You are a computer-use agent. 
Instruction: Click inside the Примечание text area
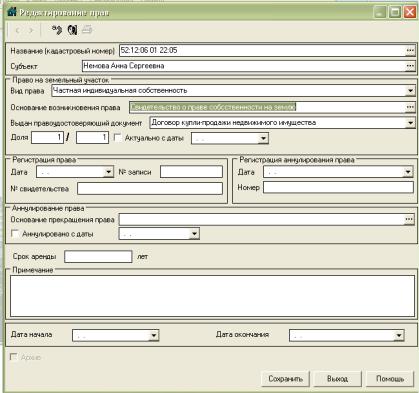[212, 296]
